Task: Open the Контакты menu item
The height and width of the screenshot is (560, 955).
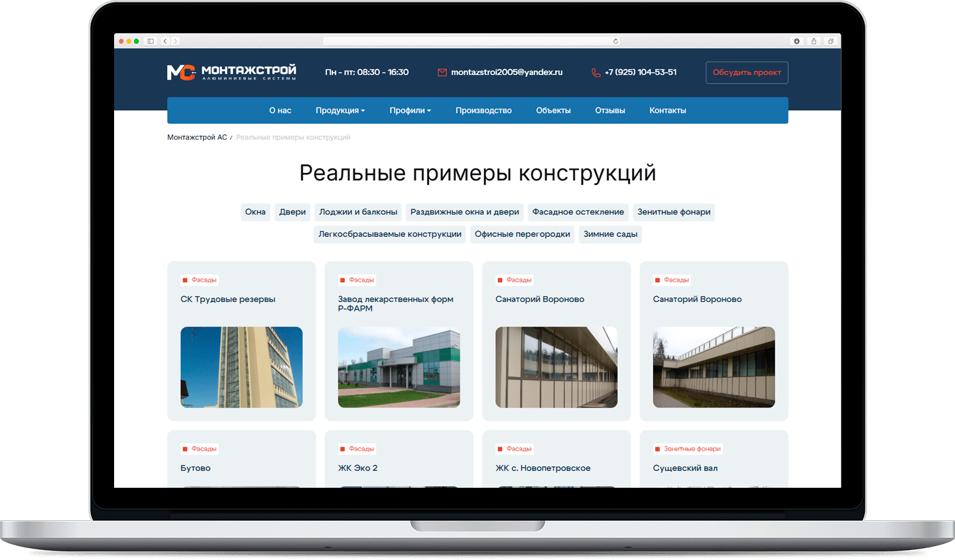Action: [668, 111]
